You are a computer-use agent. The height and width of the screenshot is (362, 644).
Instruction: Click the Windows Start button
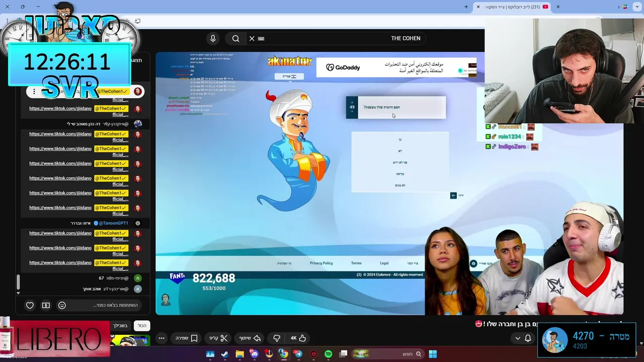(433, 354)
